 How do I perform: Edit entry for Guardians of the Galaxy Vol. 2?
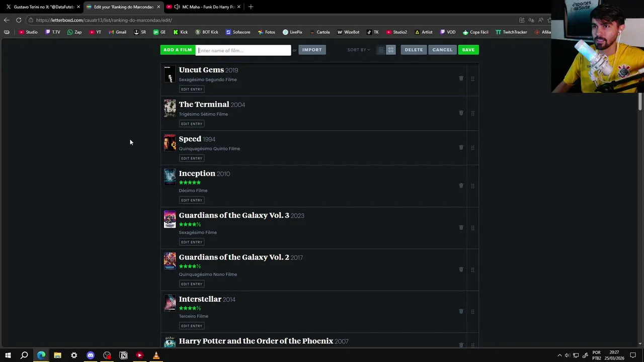point(192,284)
